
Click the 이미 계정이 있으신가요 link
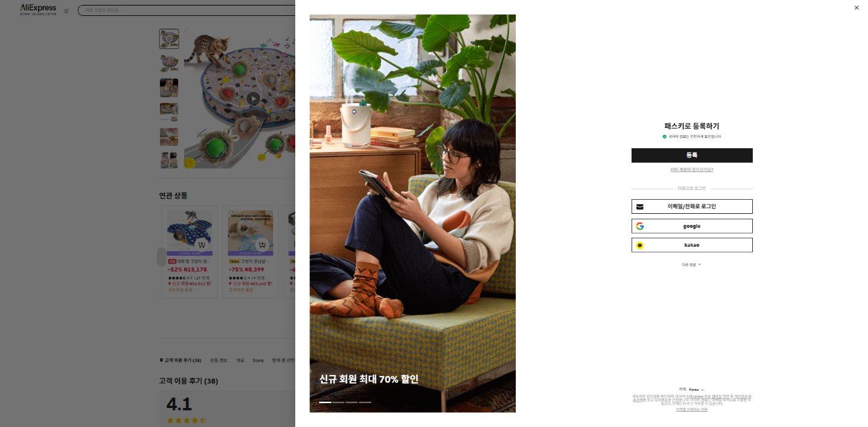pos(692,170)
